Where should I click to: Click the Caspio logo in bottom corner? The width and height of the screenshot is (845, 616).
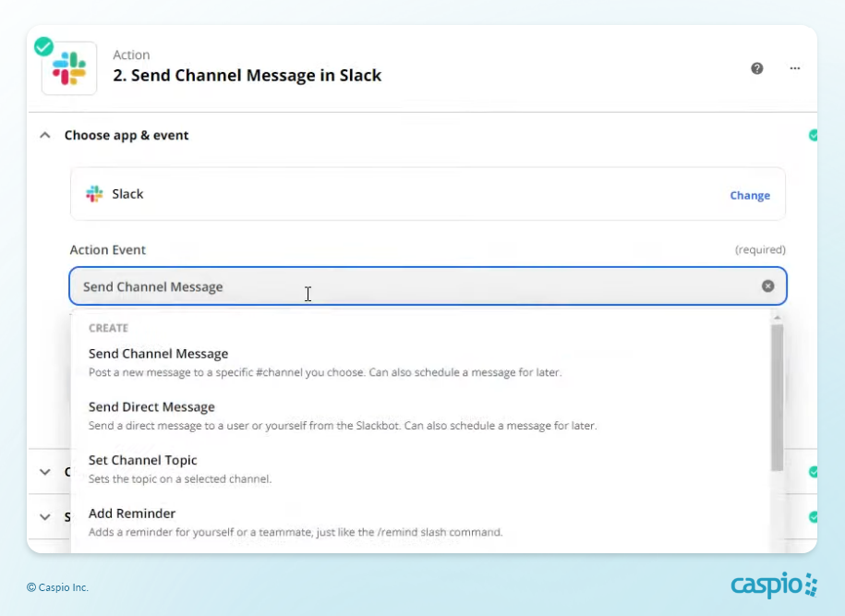tap(774, 586)
